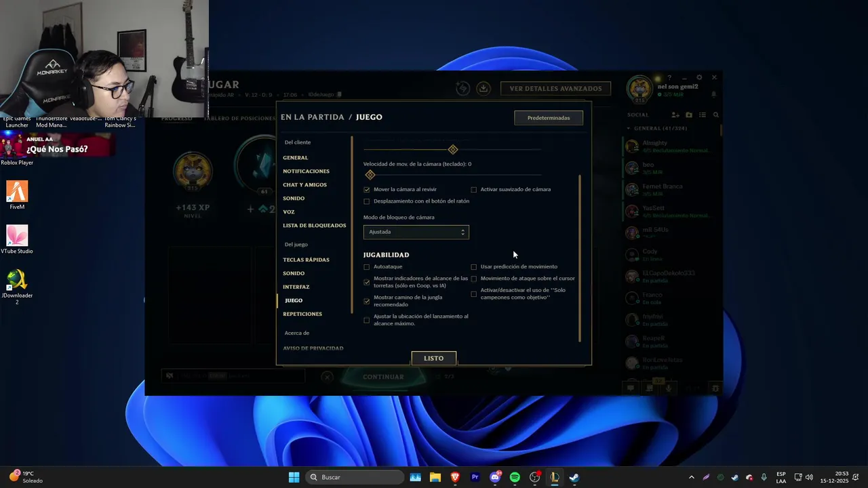Open Aviso de Privacidad link
The width and height of the screenshot is (868, 488).
pos(313,348)
